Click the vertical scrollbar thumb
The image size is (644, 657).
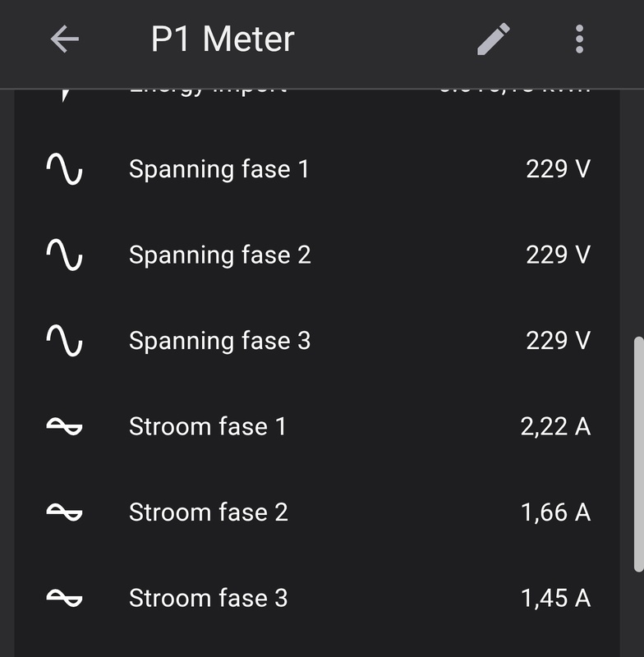(638, 453)
